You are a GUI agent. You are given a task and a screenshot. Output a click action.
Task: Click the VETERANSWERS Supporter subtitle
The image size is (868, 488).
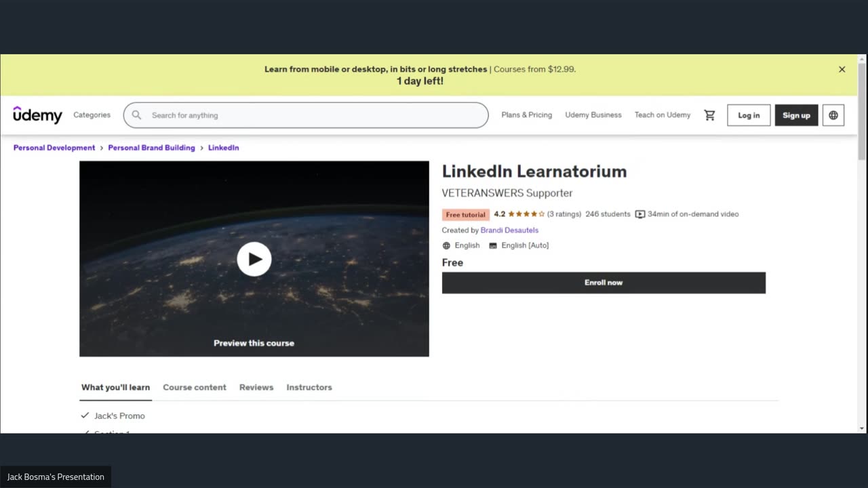click(x=507, y=193)
